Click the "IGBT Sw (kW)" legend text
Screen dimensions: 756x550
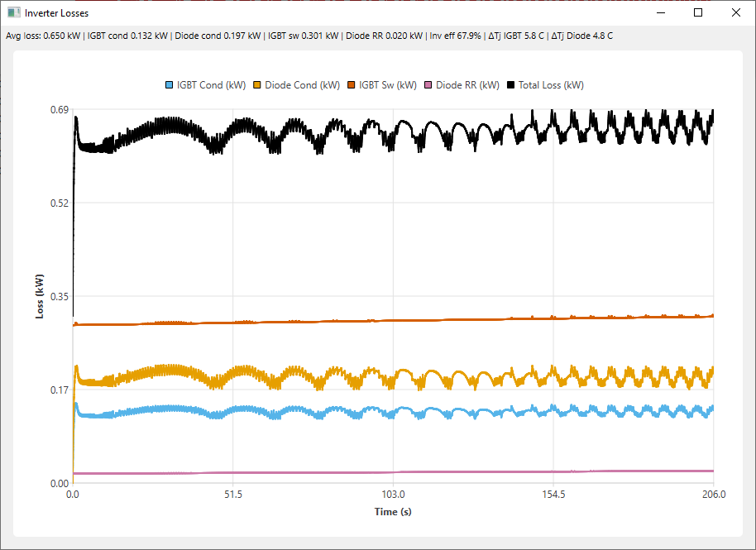tap(388, 85)
